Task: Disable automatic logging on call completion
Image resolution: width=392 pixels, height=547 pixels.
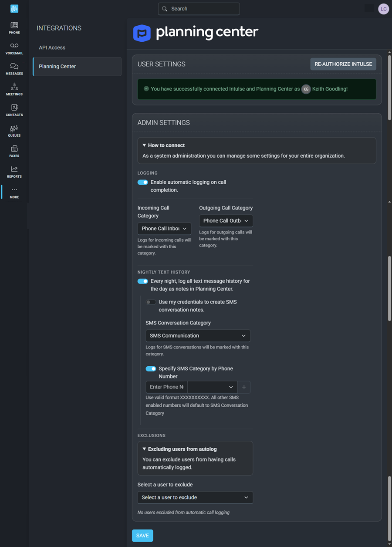Action: 142,182
